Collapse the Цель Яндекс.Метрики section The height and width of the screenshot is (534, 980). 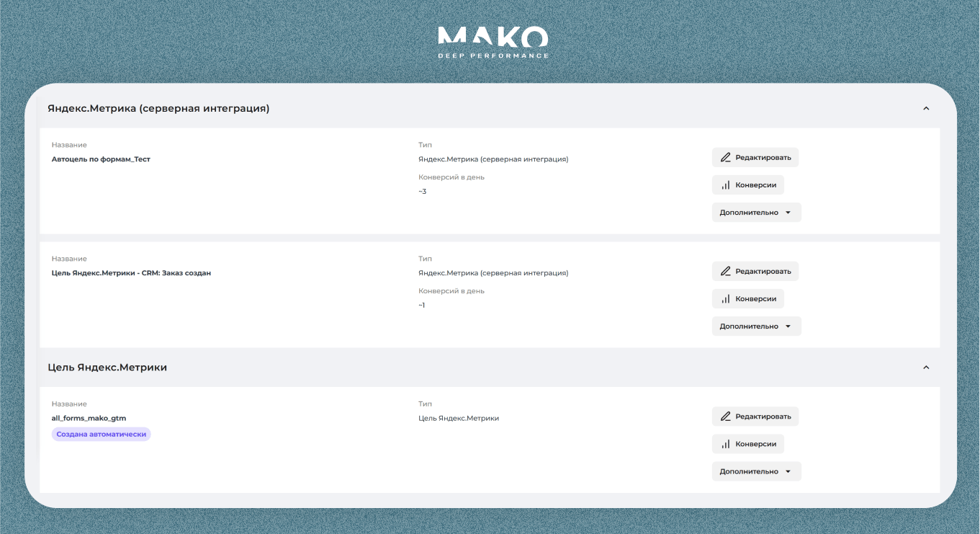coord(926,368)
